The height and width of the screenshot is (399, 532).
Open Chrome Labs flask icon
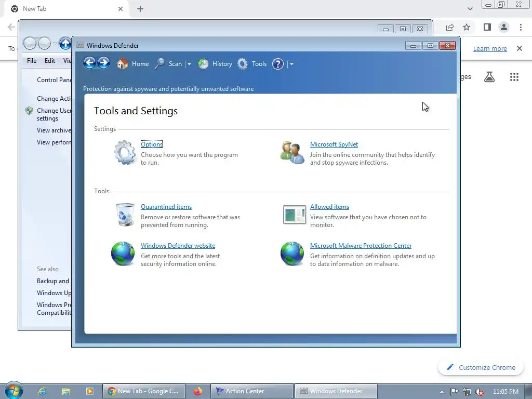[x=489, y=77]
